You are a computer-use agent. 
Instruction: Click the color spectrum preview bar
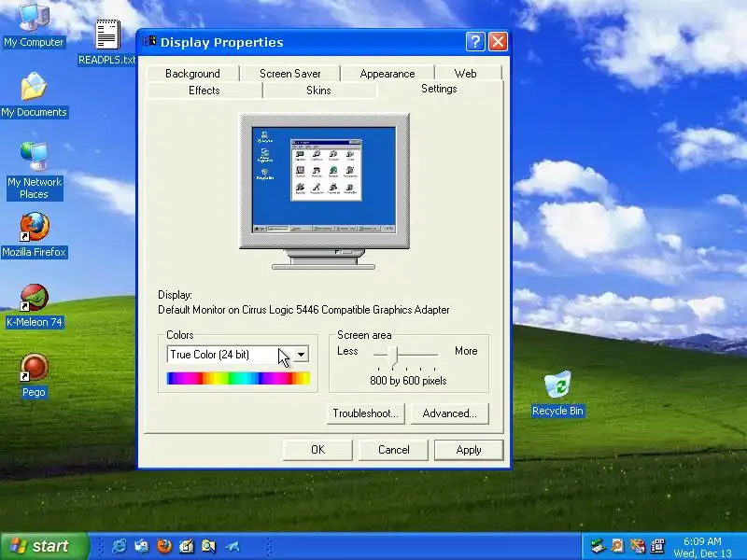coord(238,378)
